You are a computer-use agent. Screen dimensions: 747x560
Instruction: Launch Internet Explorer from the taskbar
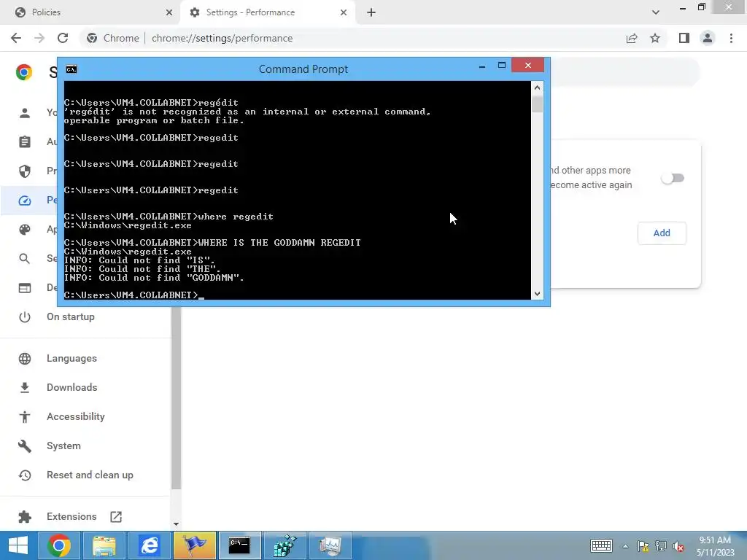pyautogui.click(x=149, y=545)
